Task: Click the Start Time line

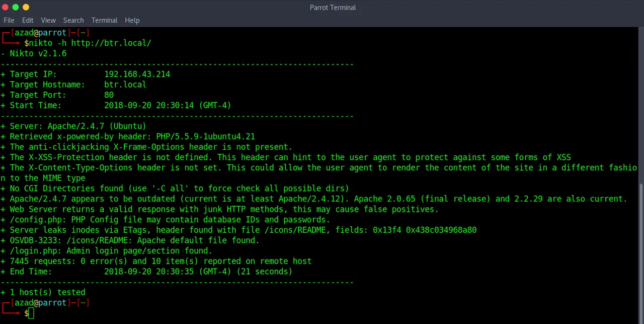Action: [116, 105]
